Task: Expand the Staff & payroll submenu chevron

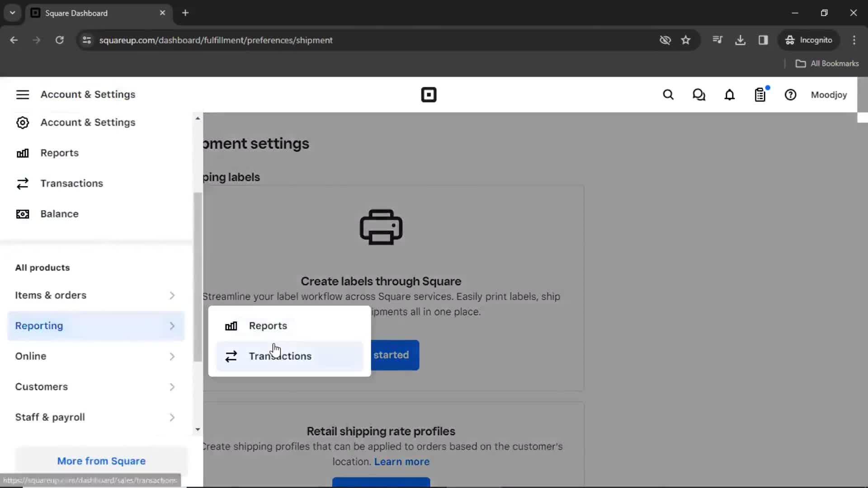Action: tap(172, 418)
